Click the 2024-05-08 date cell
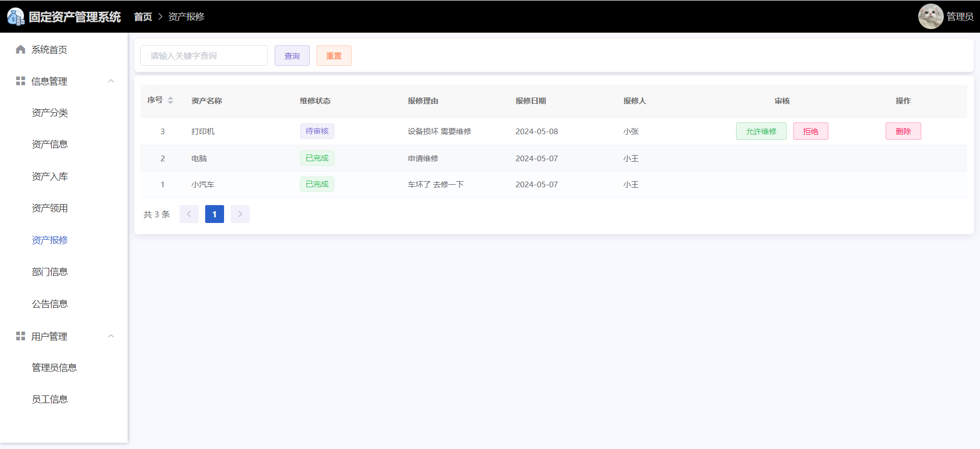 (x=537, y=132)
